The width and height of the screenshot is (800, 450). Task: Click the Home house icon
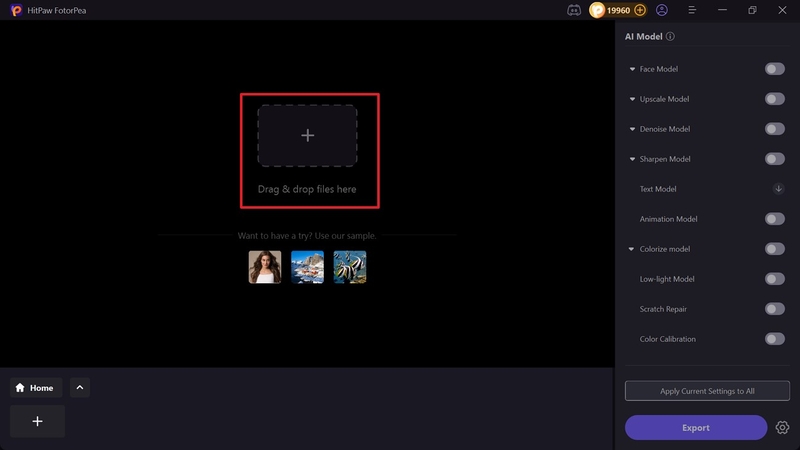pyautogui.click(x=20, y=388)
